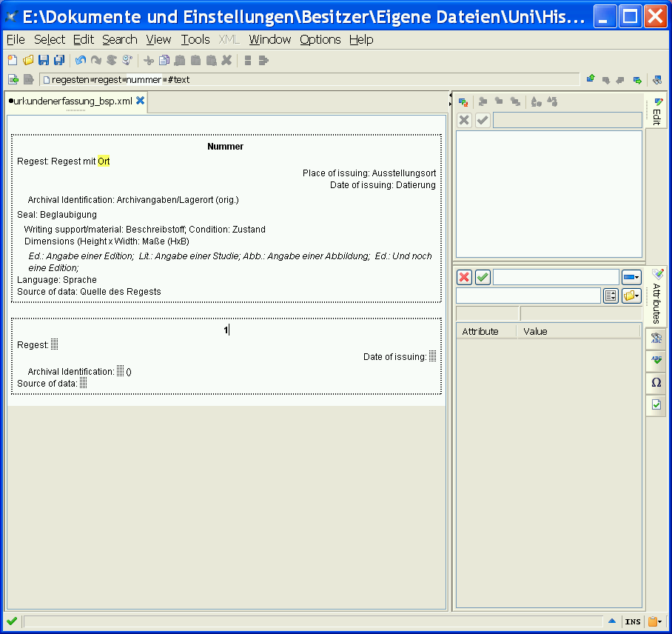Open the View menu
Screen dimensions: 672x634
158,39
